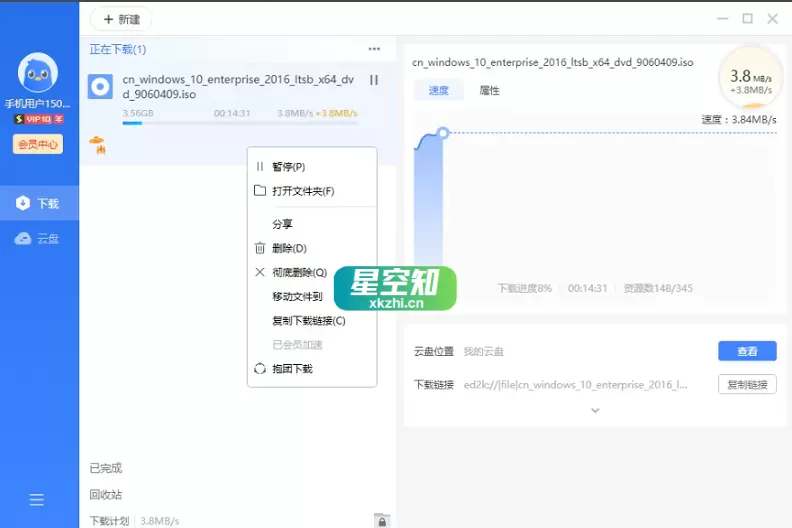Pause the download with the pause icon
Viewport: 792px width, 528px height.
click(x=374, y=80)
